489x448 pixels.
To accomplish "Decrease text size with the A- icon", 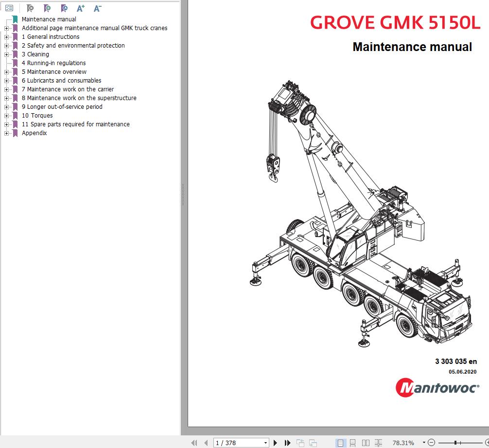I will [x=97, y=8].
